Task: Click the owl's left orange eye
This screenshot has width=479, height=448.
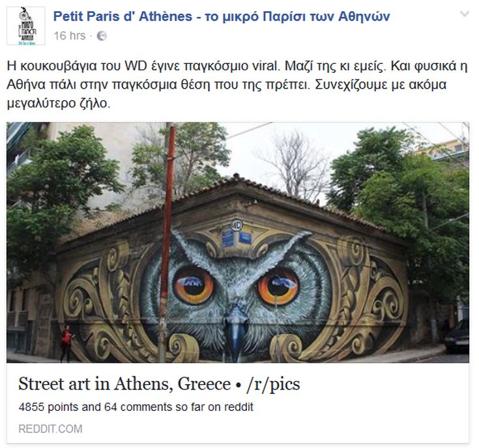Action: point(194,285)
